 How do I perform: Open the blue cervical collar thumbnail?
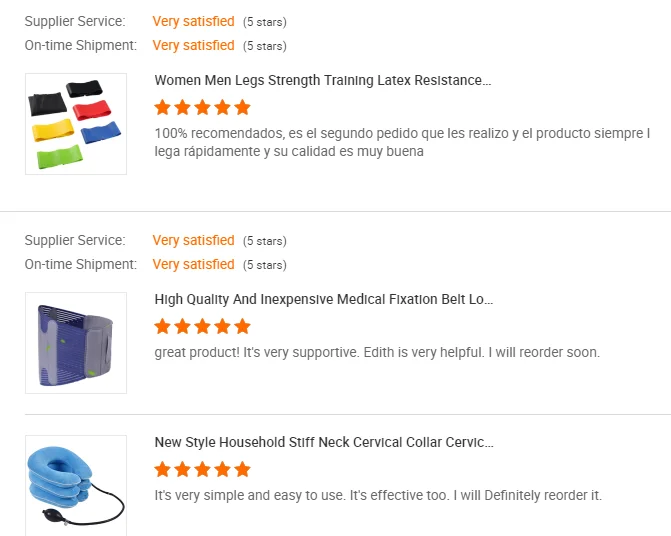(x=75, y=485)
